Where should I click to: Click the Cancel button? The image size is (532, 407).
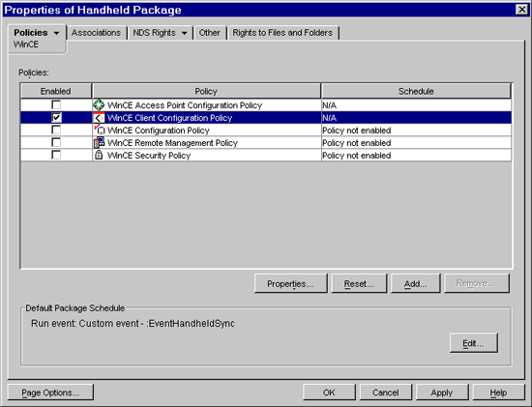coord(386,392)
